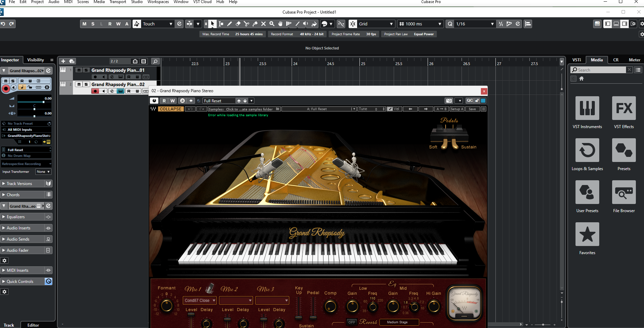Adjust the Comp knob
644x328 pixels.
point(330,306)
